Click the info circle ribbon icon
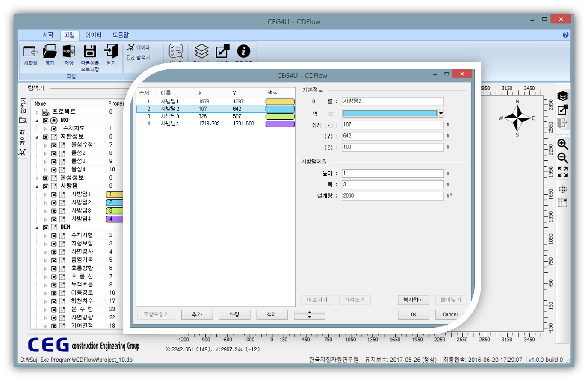 click(x=243, y=51)
